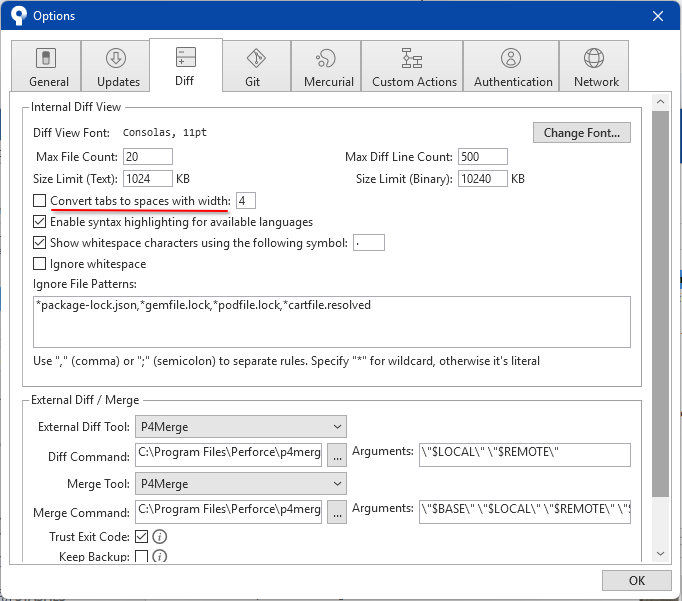This screenshot has width=682, height=601.
Task: Click the vertical scrollbar down arrow
Action: (x=660, y=553)
